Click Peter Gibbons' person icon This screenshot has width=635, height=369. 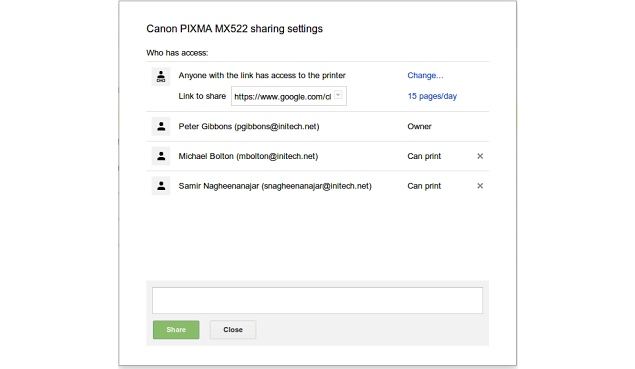pyautogui.click(x=161, y=126)
